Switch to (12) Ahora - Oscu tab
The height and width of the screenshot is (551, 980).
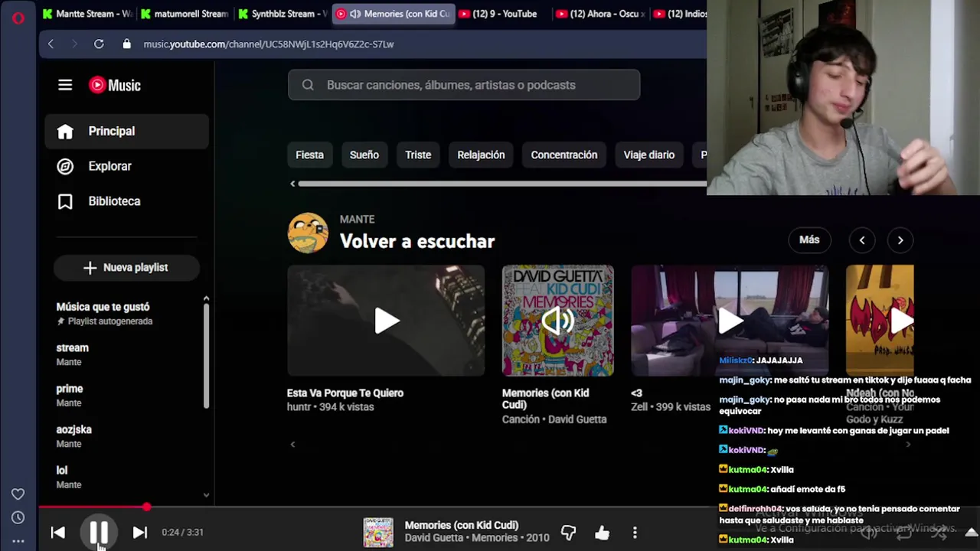[600, 14]
